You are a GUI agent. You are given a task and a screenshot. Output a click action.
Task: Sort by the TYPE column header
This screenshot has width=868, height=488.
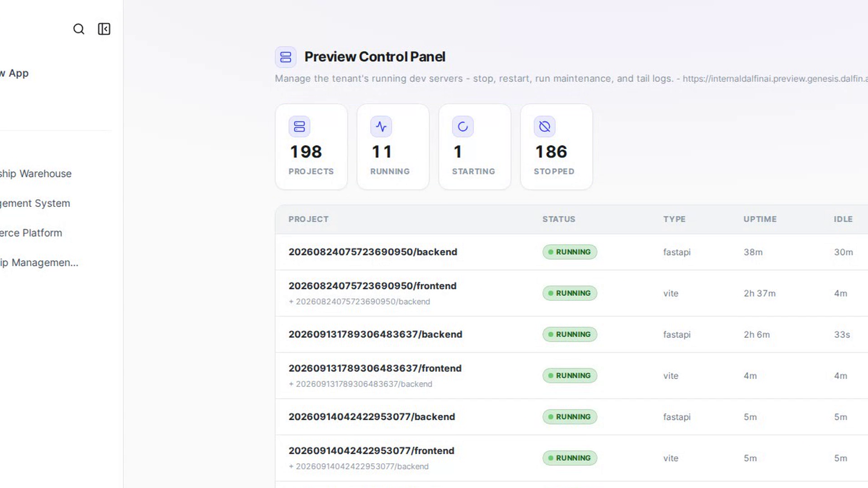pyautogui.click(x=674, y=219)
